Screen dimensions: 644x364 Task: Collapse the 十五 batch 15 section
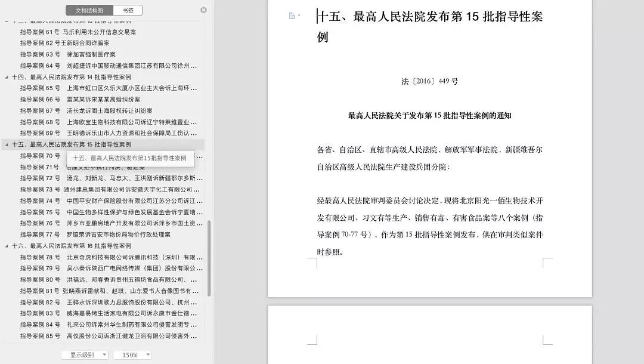7,144
